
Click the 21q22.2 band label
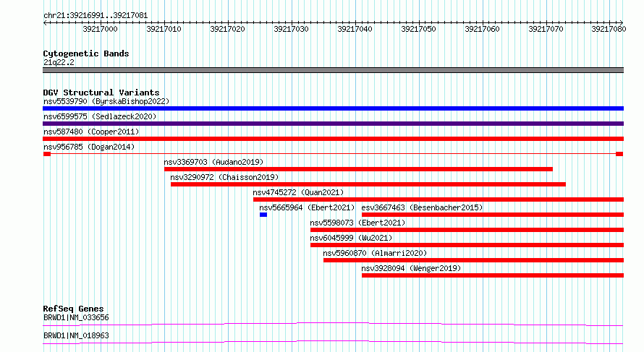tap(59, 62)
